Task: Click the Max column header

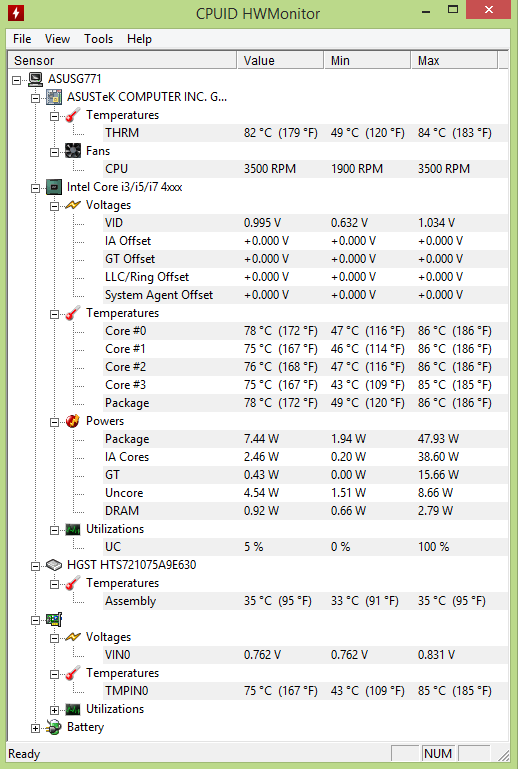Action: point(454,60)
